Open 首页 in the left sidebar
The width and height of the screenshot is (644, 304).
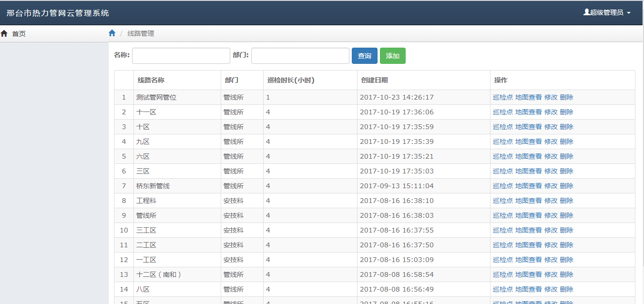click(x=19, y=34)
